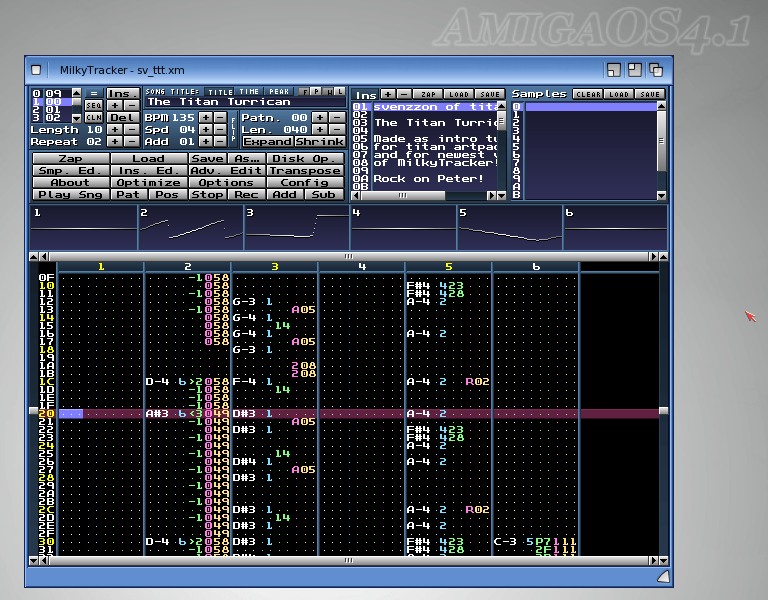The height and width of the screenshot is (600, 768).
Task: Open the Disk Op. panel
Action: pyautogui.click(x=305, y=158)
